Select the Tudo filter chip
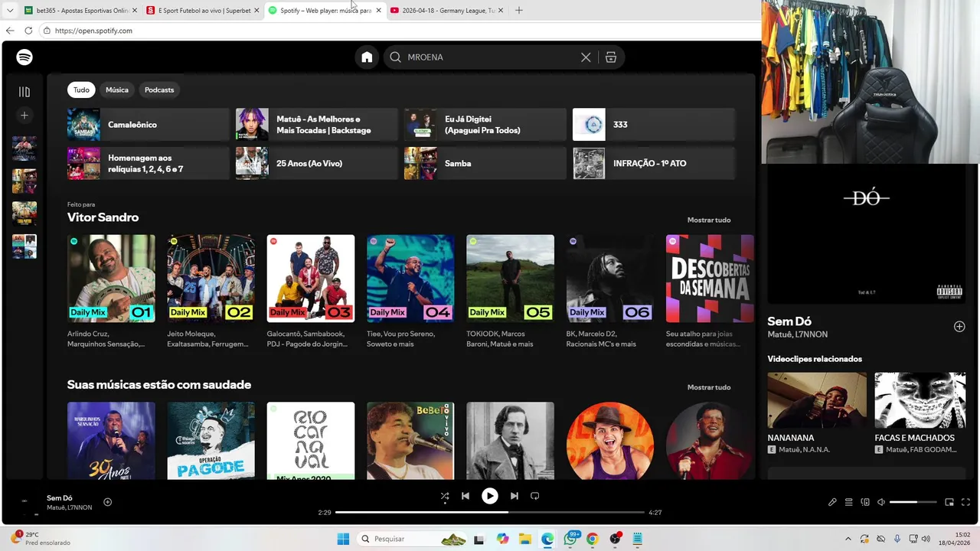The height and width of the screenshot is (551, 980). (81, 90)
